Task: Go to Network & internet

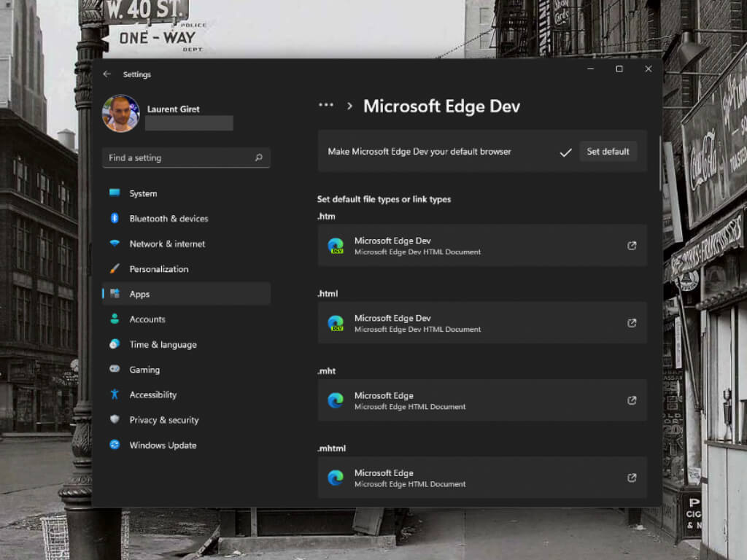Action: 167,244
